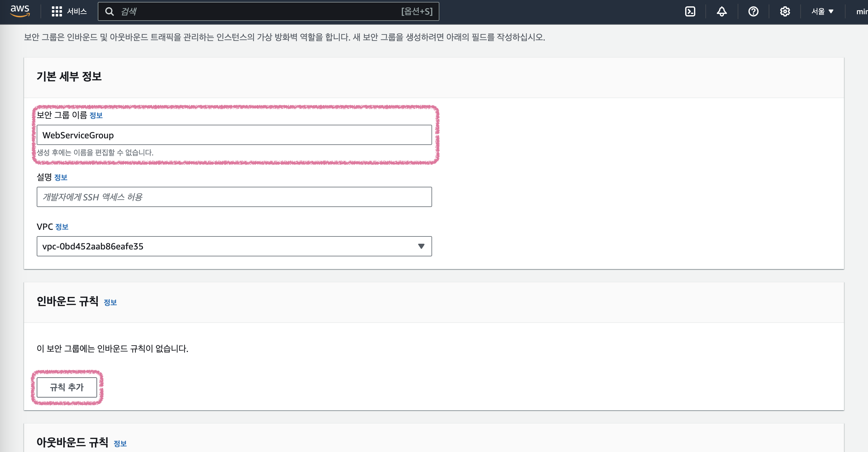Open 정보 link beside 아웃바운드 규칙
This screenshot has height=452, width=868.
pos(120,443)
